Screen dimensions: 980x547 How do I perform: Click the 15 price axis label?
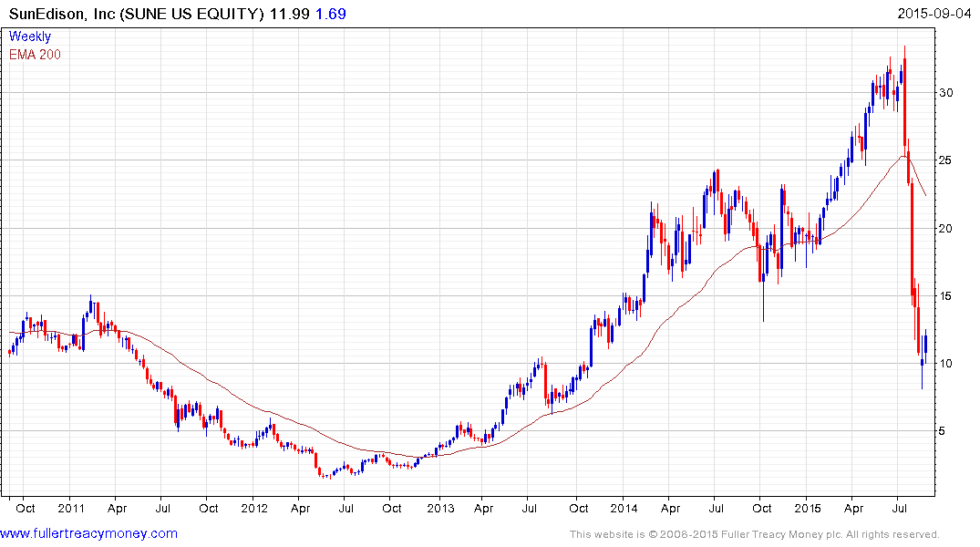(945, 295)
